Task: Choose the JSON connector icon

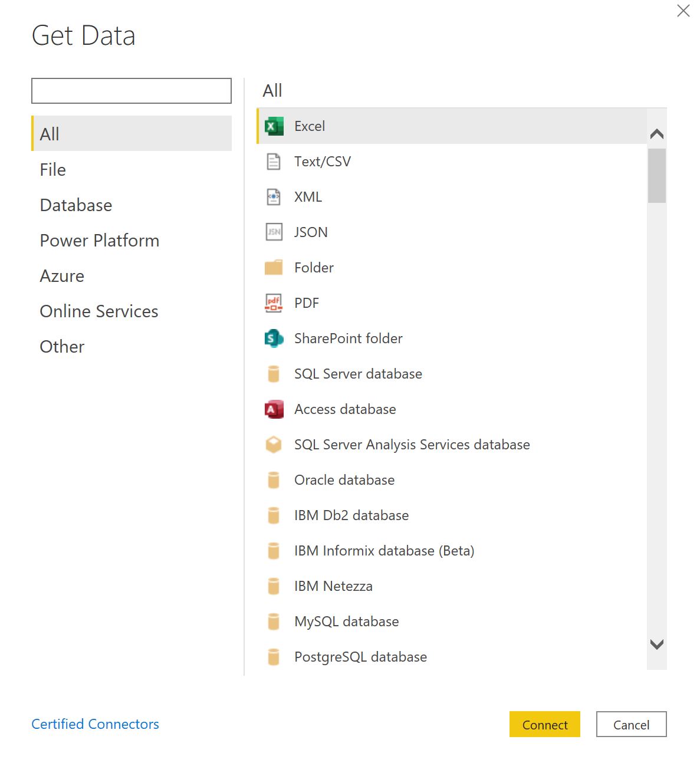Action: [x=273, y=232]
